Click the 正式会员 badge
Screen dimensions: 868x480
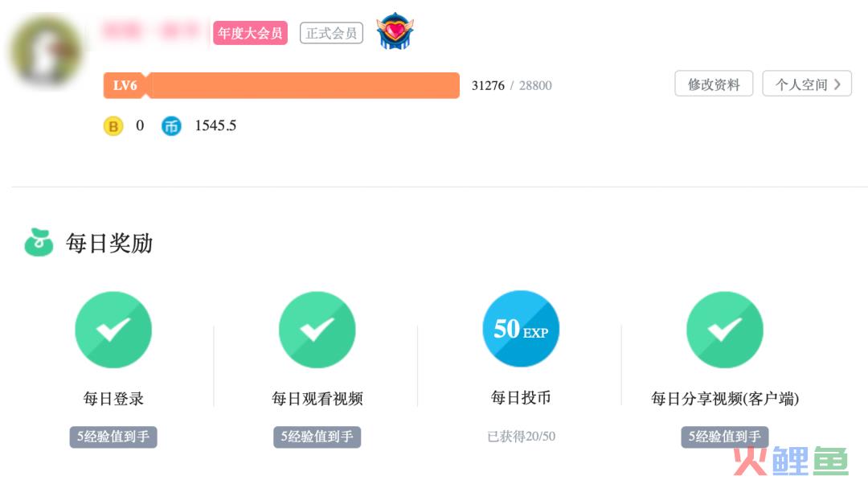332,33
